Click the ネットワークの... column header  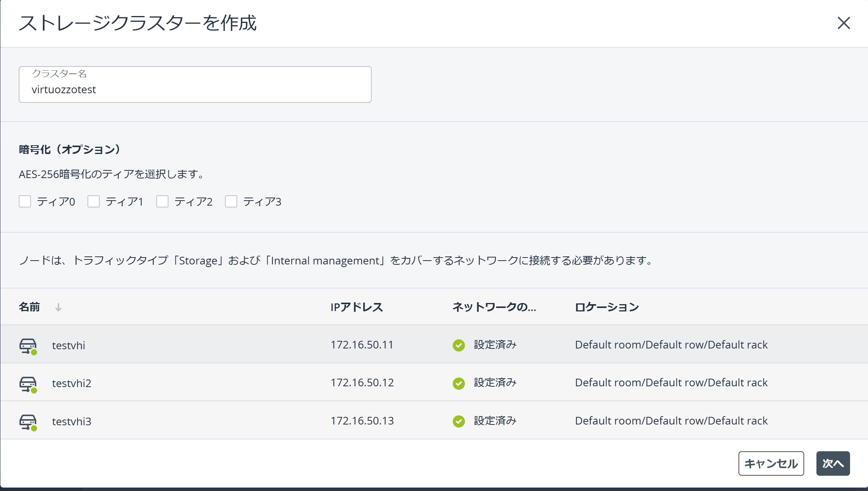tap(494, 307)
